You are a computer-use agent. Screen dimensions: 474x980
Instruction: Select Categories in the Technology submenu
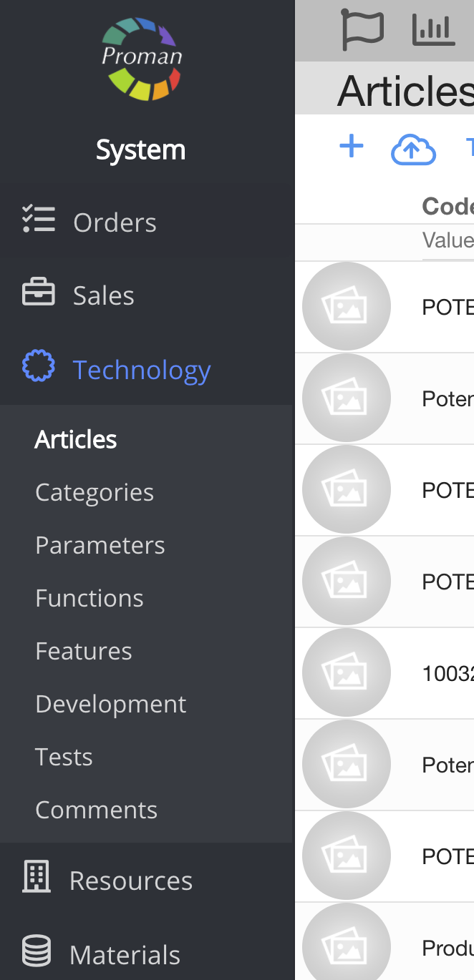(95, 492)
